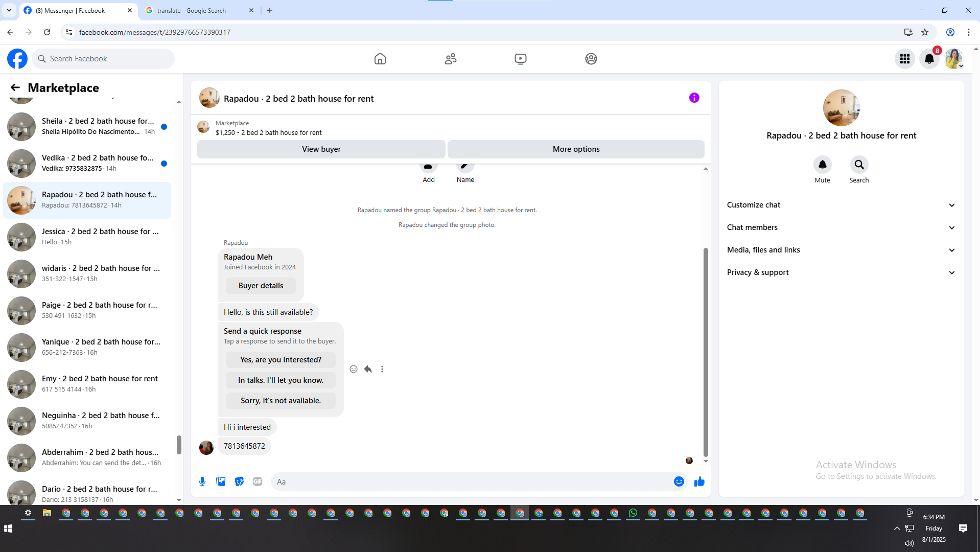This screenshot has height=552, width=980.
Task: Open Windows notification center icon
Action: pos(963,528)
